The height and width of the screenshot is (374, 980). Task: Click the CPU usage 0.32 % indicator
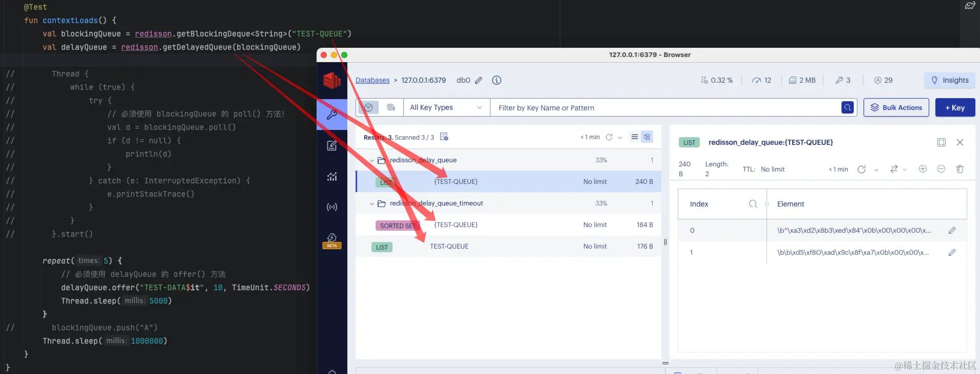pyautogui.click(x=717, y=80)
